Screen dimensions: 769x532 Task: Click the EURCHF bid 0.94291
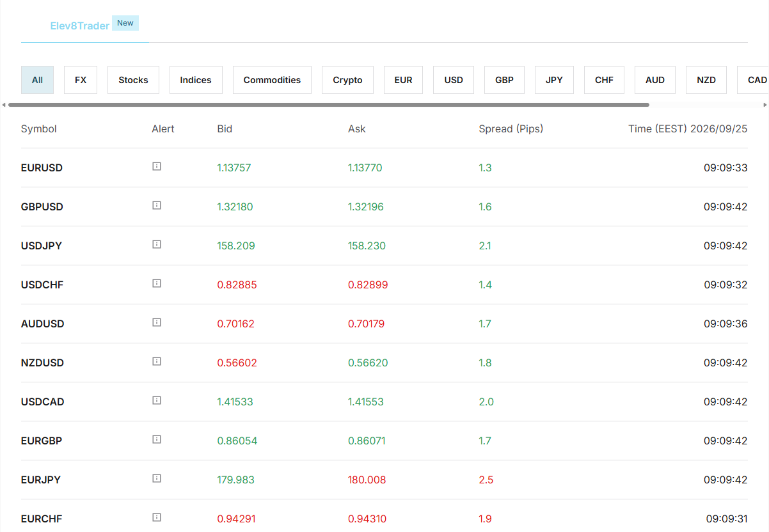[237, 519]
